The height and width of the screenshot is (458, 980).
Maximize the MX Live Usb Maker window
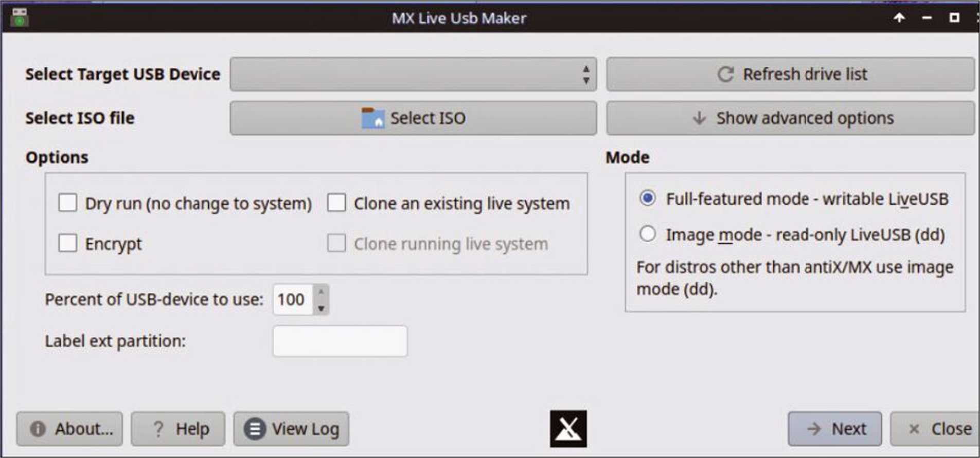pos(954,18)
